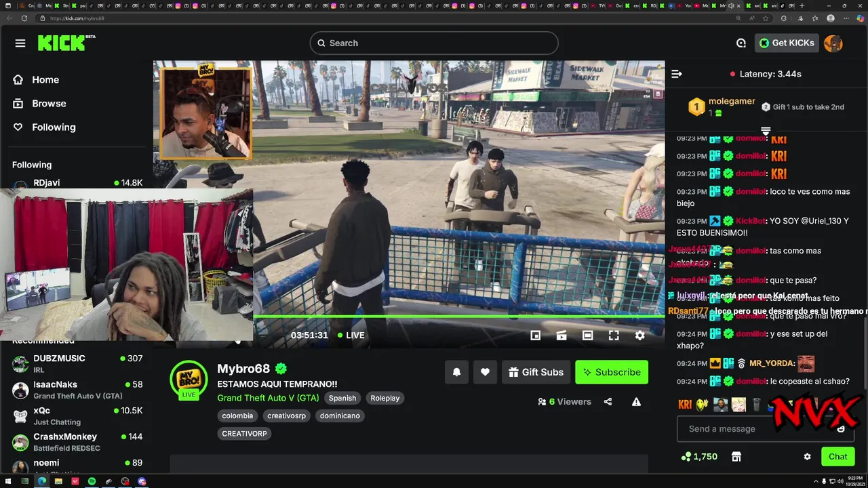
Task: Select the creativosrp tag
Action: click(286, 416)
